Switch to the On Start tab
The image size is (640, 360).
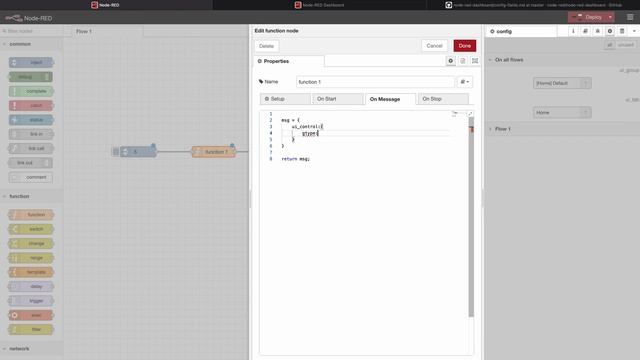click(338, 99)
